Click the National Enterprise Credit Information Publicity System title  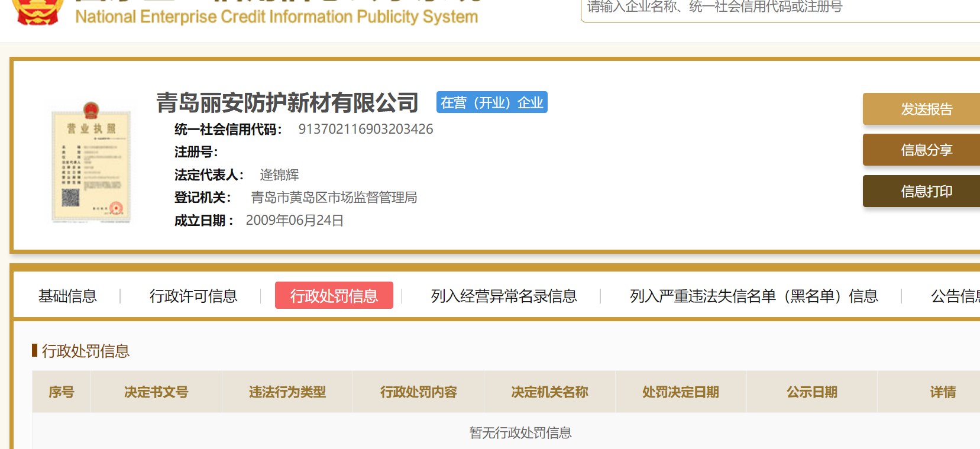pos(277,17)
